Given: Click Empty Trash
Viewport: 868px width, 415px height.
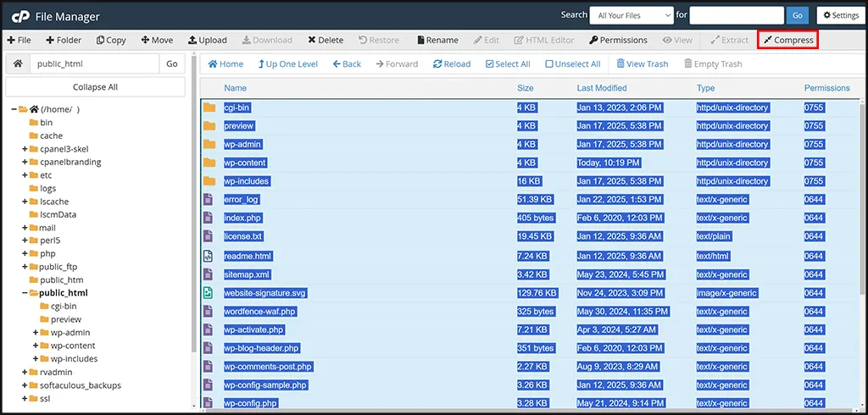Looking at the screenshot, I should (x=713, y=64).
